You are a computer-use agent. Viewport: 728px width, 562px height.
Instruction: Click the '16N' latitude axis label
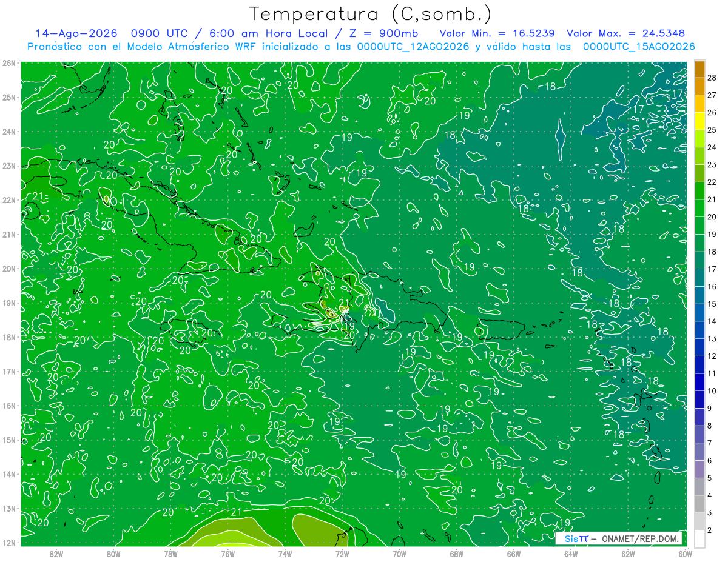click(x=9, y=406)
